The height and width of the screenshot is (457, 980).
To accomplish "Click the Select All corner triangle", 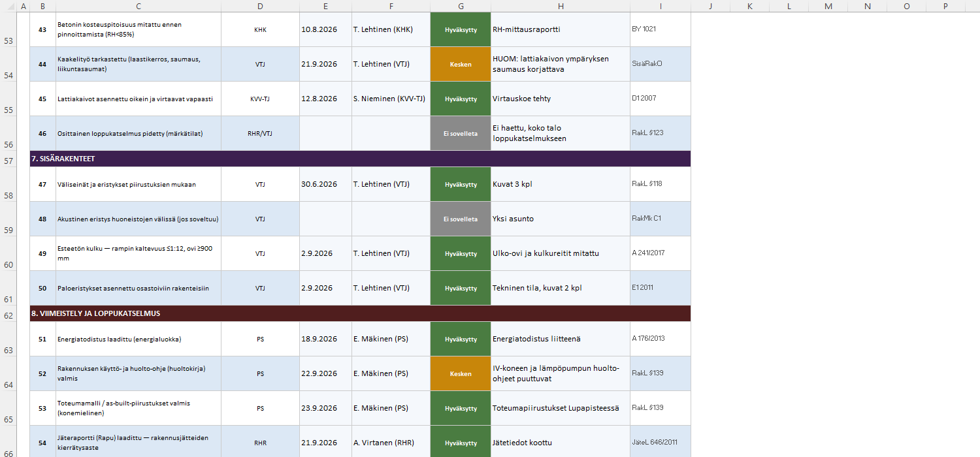I will [x=8, y=6].
